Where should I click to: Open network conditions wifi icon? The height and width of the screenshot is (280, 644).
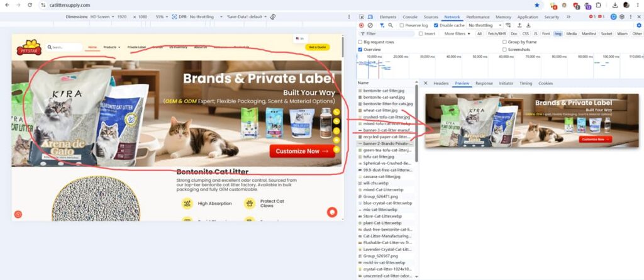(x=508, y=25)
